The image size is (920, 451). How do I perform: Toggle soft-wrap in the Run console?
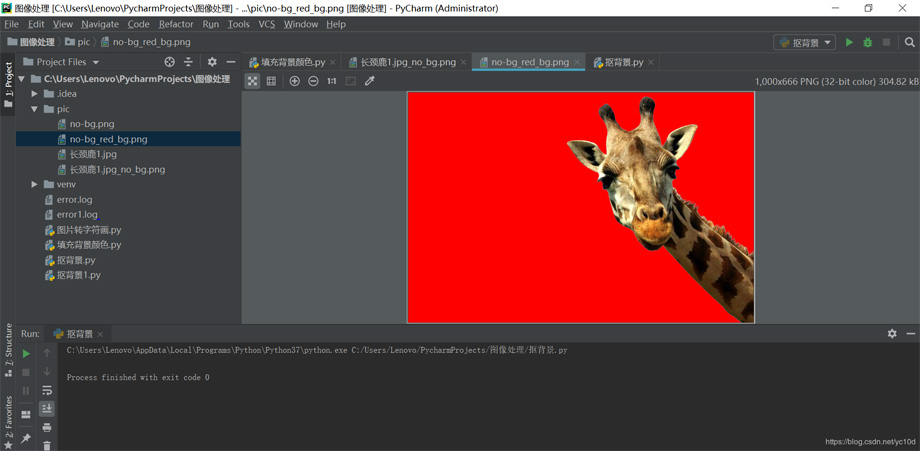pyautogui.click(x=47, y=390)
